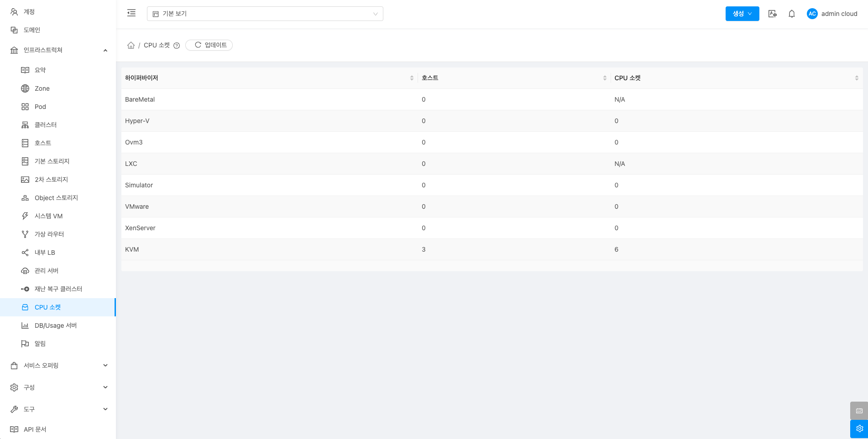Collapse the sidebar with the menu fold icon
Screen dimensions: 868x439
(131, 13)
